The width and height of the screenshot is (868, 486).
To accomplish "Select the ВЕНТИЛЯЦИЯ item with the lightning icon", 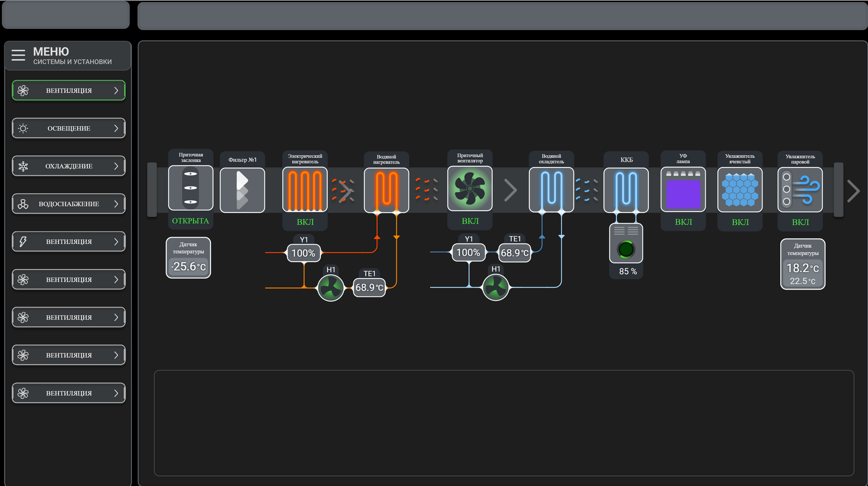I will 69,242.
